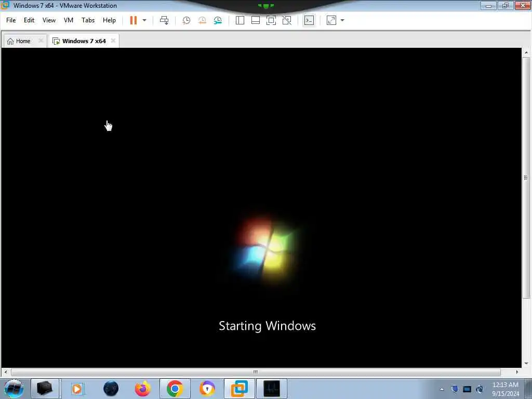Viewport: 532px width, 399px height.
Task: Toggle the console view icon
Action: click(309, 20)
